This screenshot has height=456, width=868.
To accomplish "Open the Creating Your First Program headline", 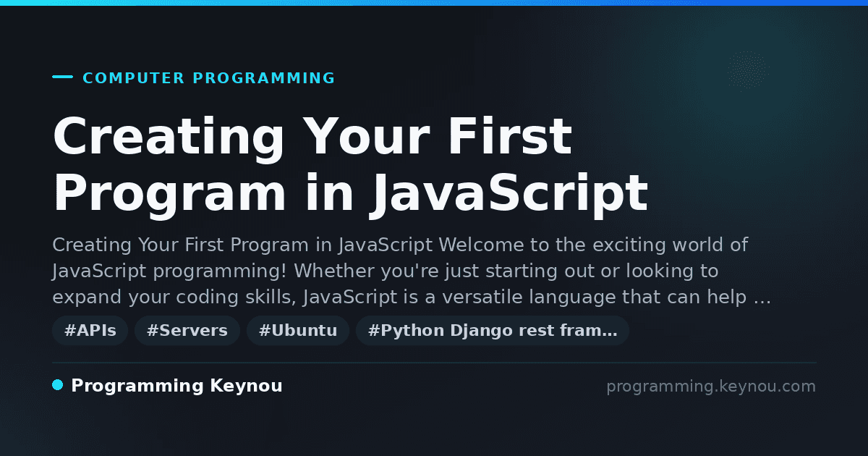I will (x=350, y=165).
